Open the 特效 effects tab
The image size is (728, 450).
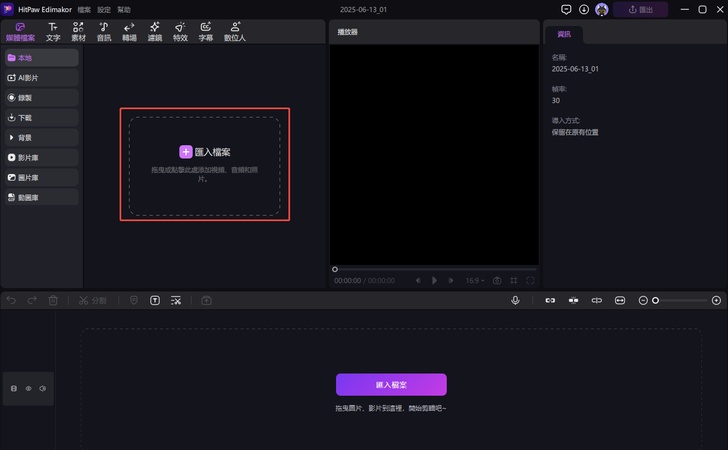[180, 32]
